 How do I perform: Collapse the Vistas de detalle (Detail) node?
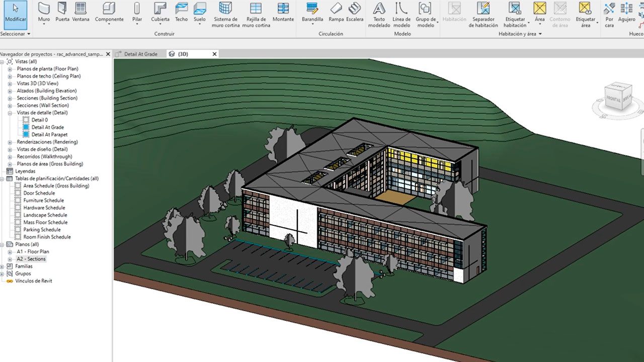(10, 113)
